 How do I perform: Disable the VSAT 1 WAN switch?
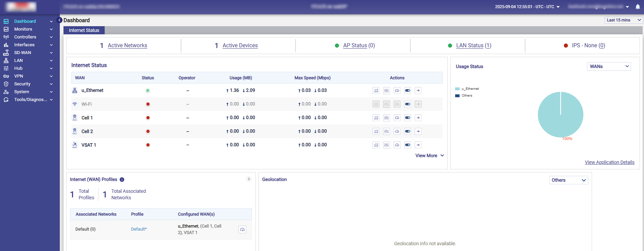click(408, 145)
